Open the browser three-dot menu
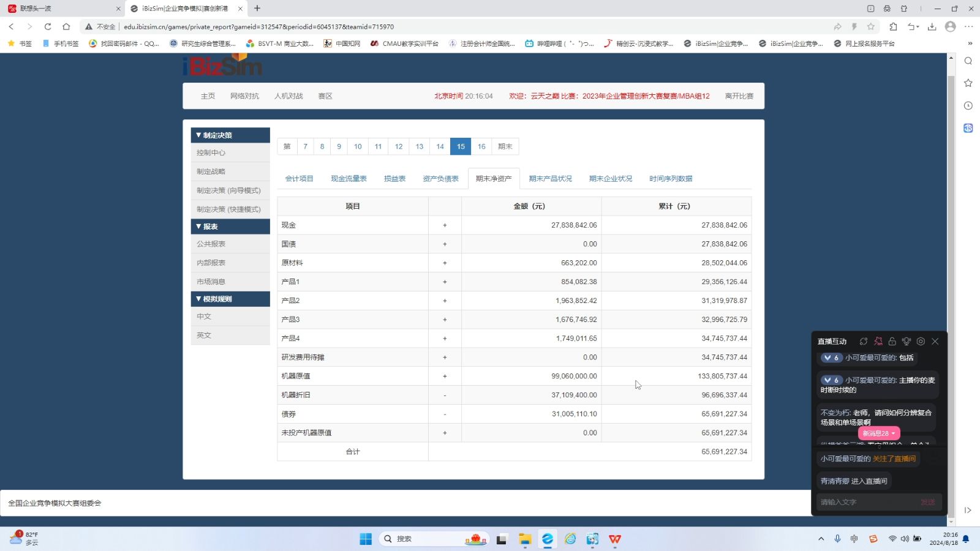Screen dimensions: 980x551 (968, 26)
